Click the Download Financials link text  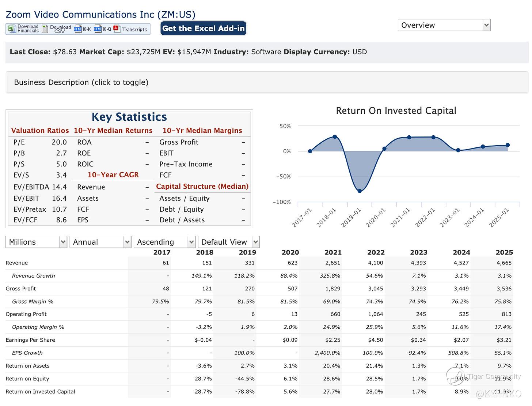[28, 29]
